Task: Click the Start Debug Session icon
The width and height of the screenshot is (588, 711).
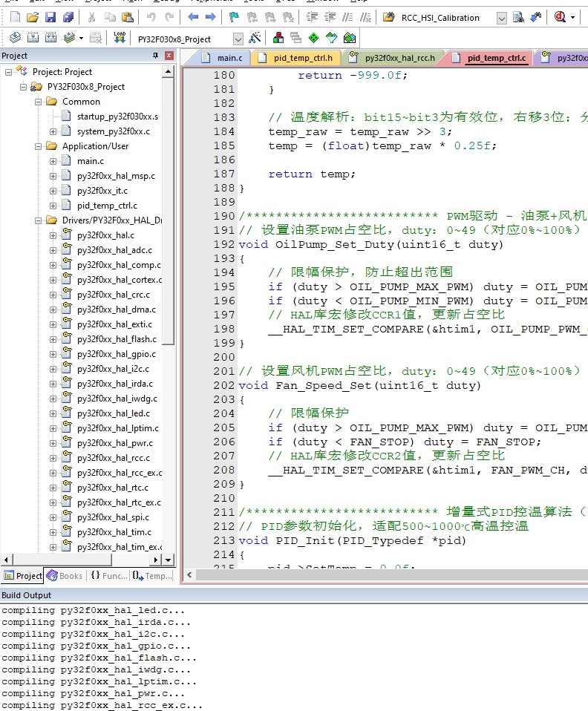Action: click(x=558, y=17)
